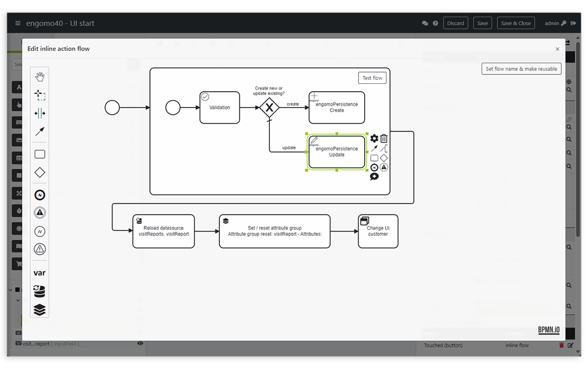Pick the create gateway palette icon
588x369 pixels.
(x=39, y=172)
